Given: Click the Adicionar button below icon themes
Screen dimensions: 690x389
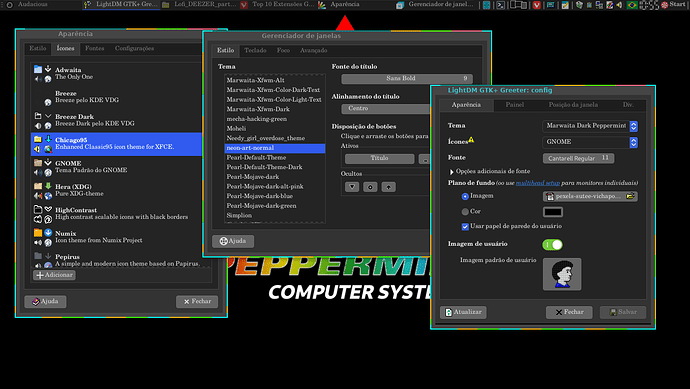Looking at the screenshot, I should (x=54, y=275).
